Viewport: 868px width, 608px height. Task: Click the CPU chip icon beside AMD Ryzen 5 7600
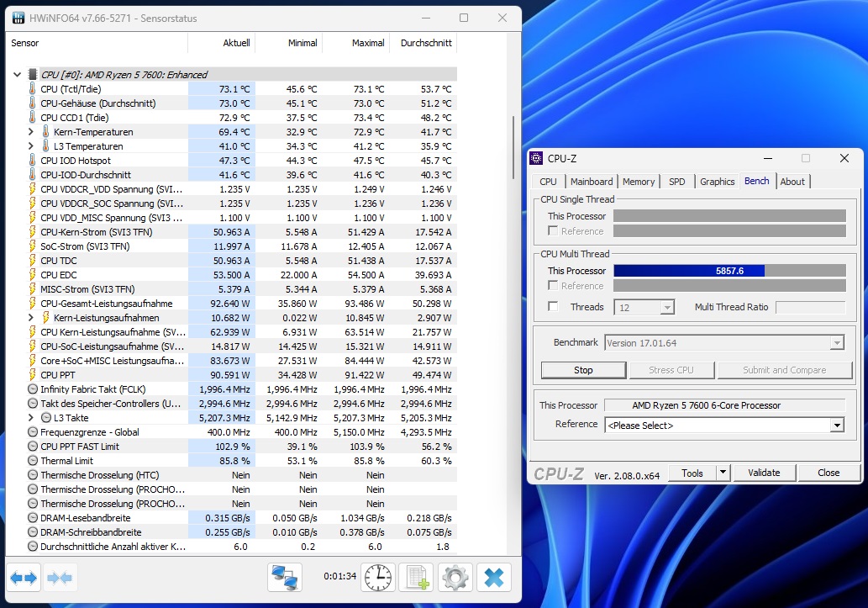coord(33,74)
